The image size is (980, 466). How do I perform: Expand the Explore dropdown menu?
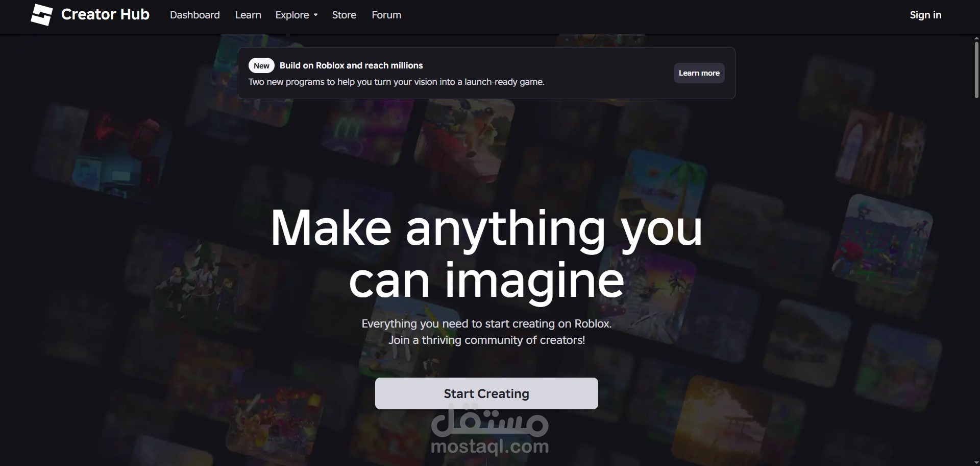tap(297, 15)
